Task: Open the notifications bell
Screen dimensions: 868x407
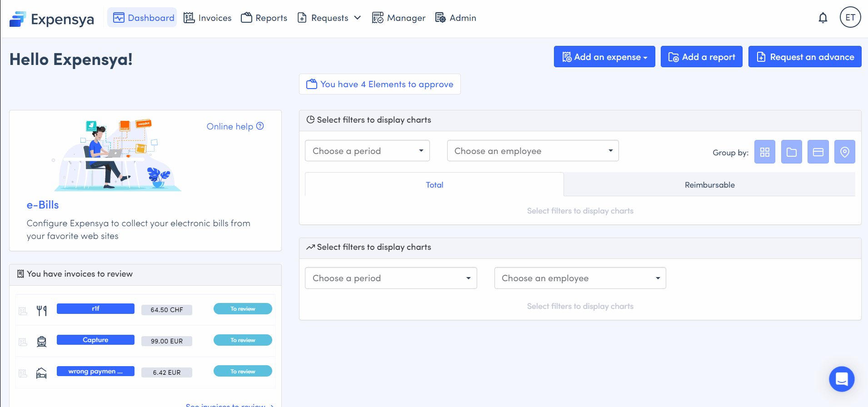Action: (x=823, y=18)
